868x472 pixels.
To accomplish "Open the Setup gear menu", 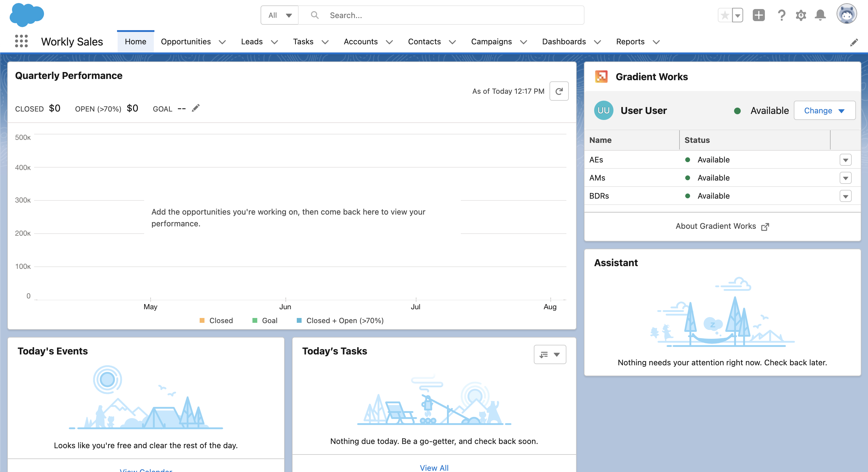I will pyautogui.click(x=801, y=15).
